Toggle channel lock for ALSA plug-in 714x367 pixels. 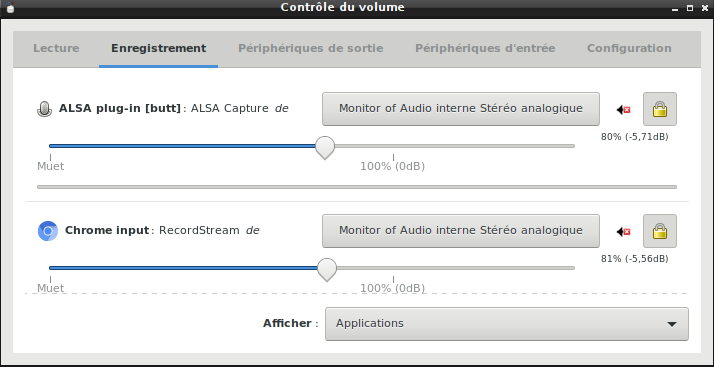[x=660, y=109]
